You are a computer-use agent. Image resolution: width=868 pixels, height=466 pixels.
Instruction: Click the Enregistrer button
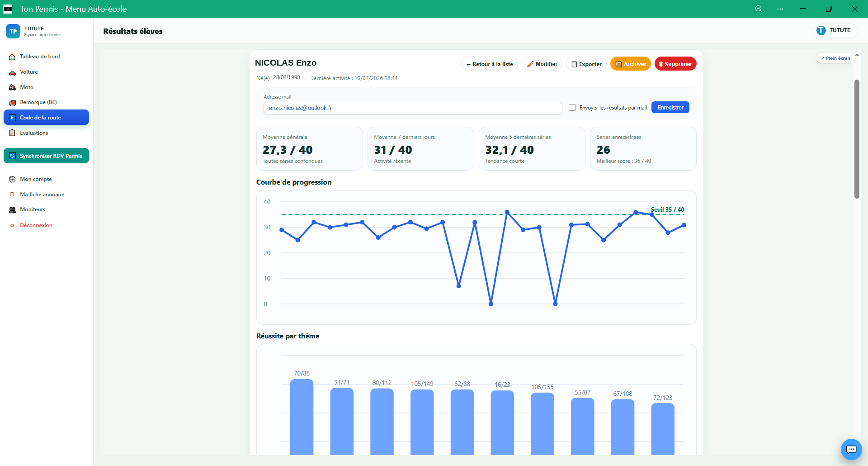click(670, 108)
